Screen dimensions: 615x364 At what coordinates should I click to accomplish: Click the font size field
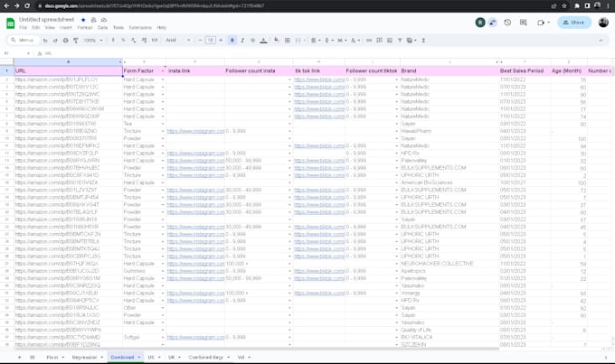pos(210,40)
